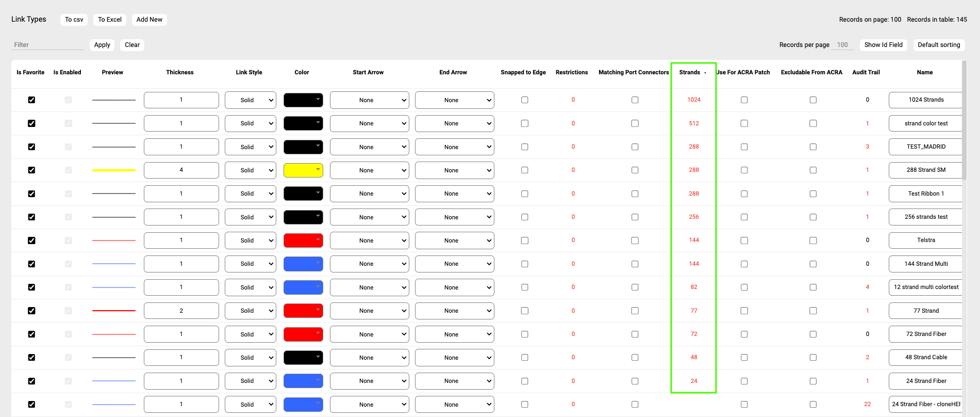Focus the Filter text field

coord(47,45)
